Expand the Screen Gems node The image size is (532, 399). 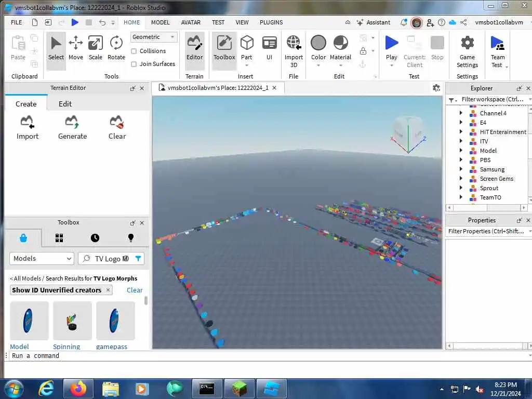point(461,178)
